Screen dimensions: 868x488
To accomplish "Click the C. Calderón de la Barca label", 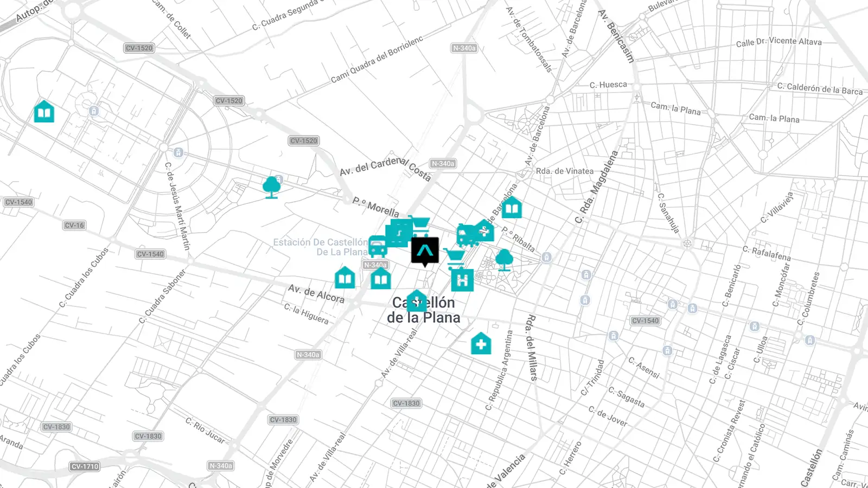I will pos(820,88).
